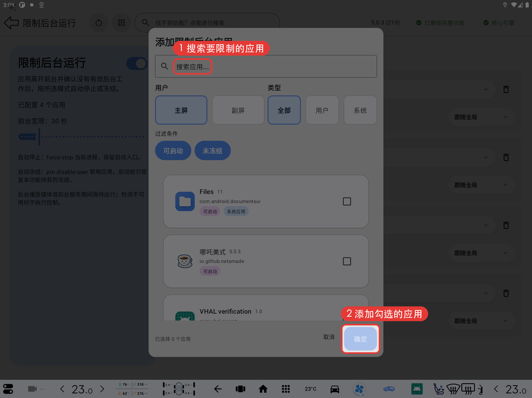Tap the blue fan icon in the bottom bar

point(359,389)
